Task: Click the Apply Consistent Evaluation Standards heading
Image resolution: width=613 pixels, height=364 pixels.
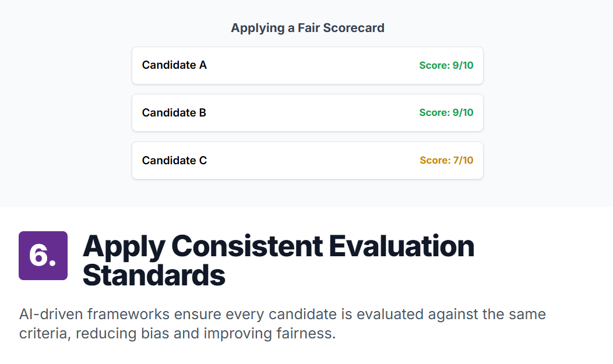Action: (x=279, y=260)
